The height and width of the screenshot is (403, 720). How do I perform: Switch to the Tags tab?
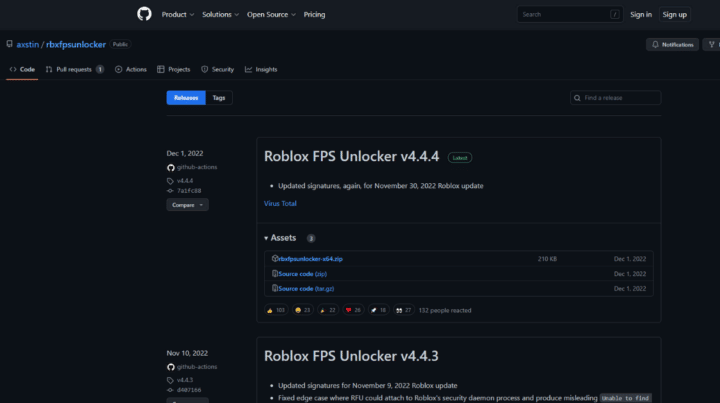click(x=219, y=98)
